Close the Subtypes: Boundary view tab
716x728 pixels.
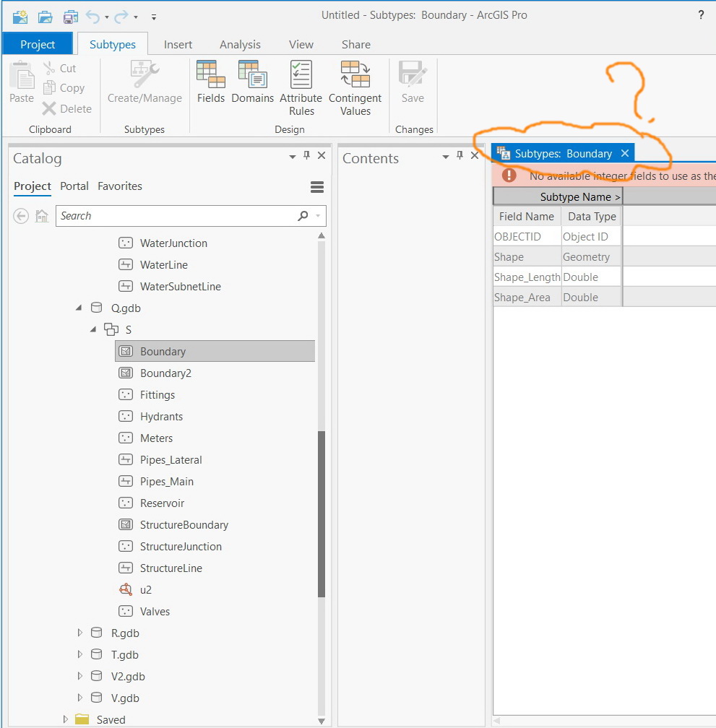click(x=625, y=153)
